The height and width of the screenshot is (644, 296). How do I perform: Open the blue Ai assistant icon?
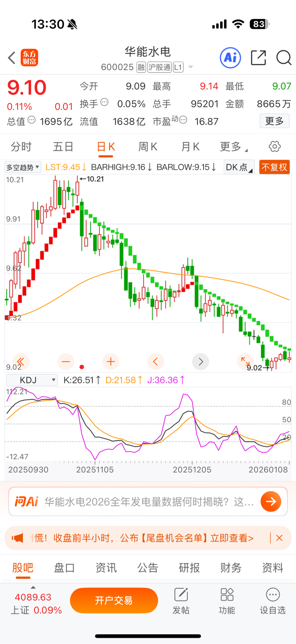click(x=230, y=58)
